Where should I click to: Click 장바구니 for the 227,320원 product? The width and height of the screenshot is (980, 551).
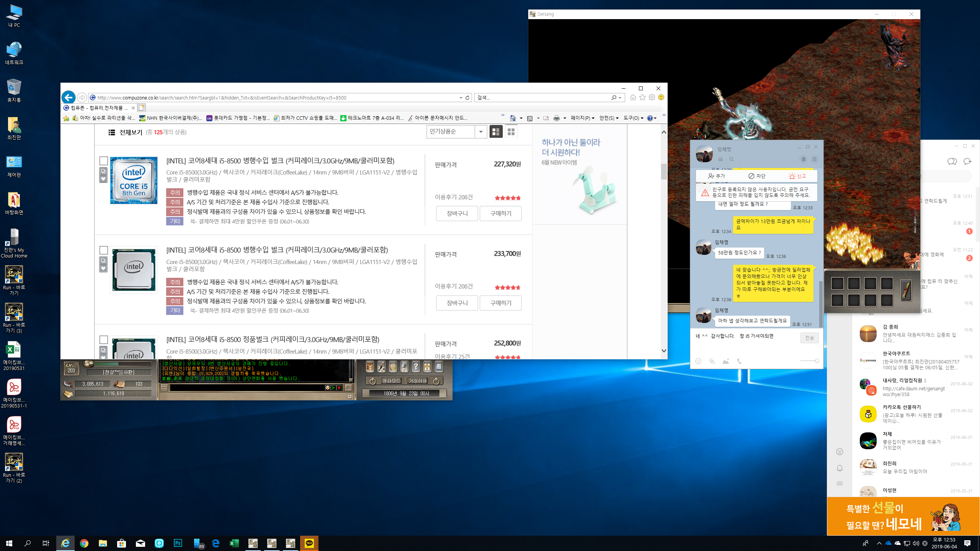[x=457, y=214]
